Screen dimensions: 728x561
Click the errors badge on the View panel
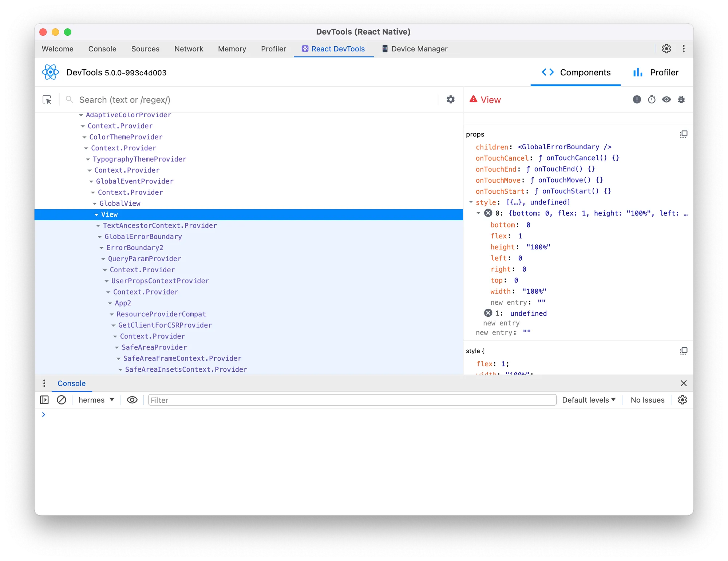637,99
